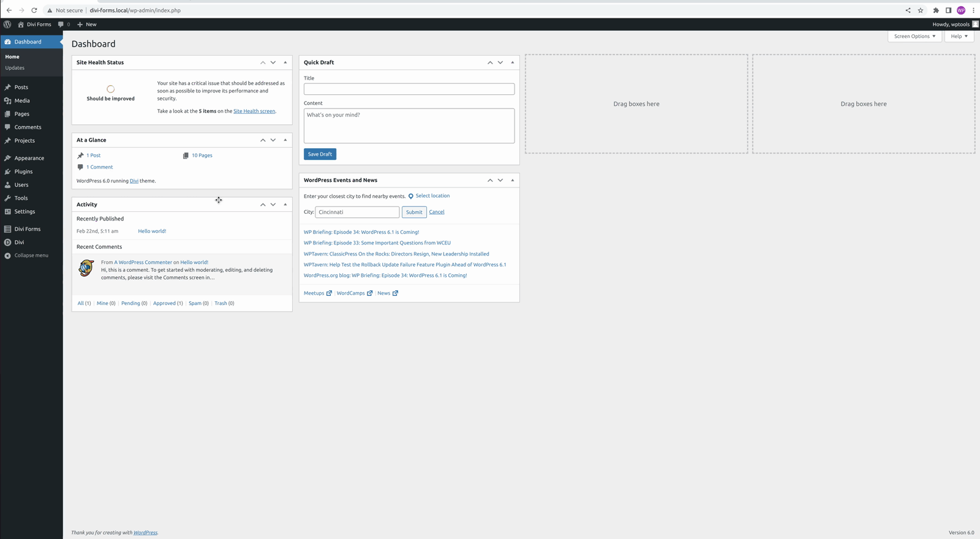Filter comments by Trash (0)
This screenshot has height=539, width=980.
(x=224, y=303)
